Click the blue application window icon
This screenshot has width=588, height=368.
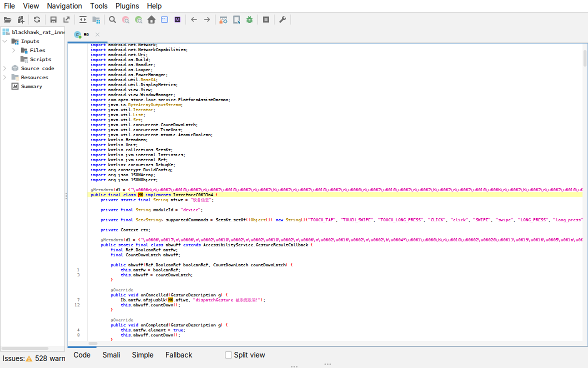click(x=164, y=20)
